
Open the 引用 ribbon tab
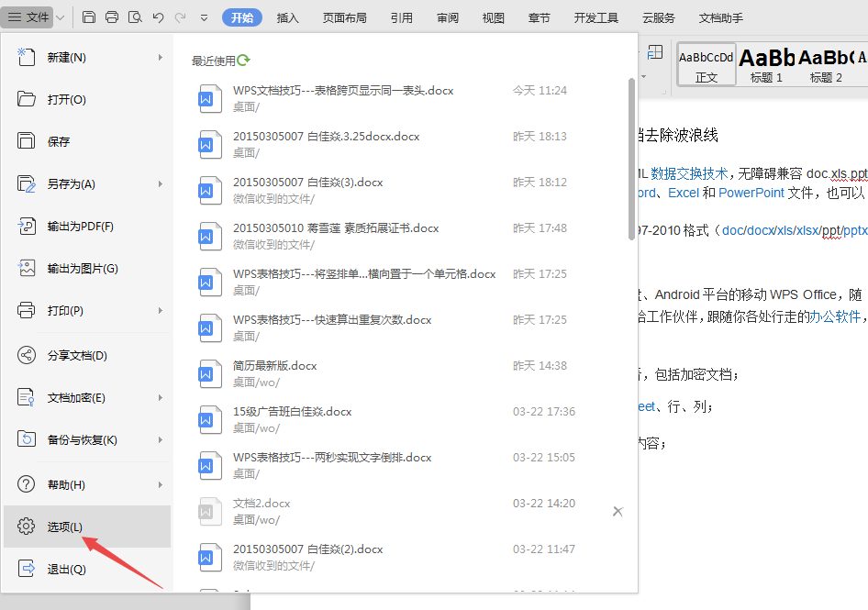point(402,17)
